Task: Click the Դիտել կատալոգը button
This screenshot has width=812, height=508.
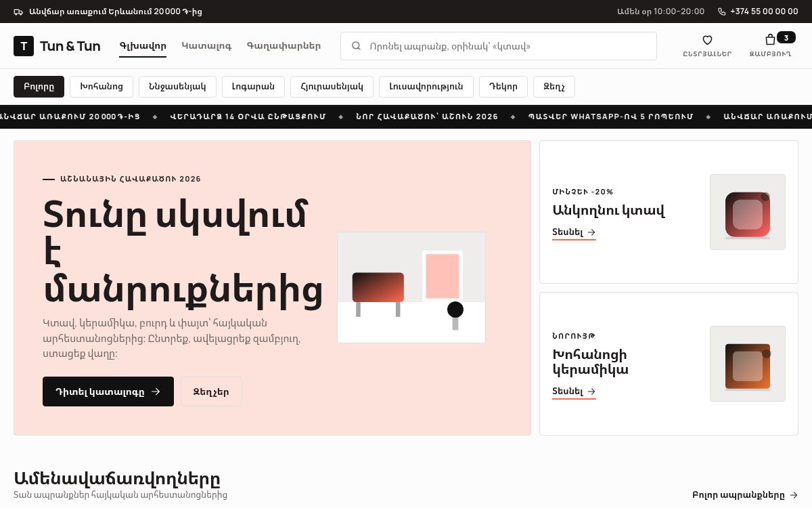Action: point(108,391)
